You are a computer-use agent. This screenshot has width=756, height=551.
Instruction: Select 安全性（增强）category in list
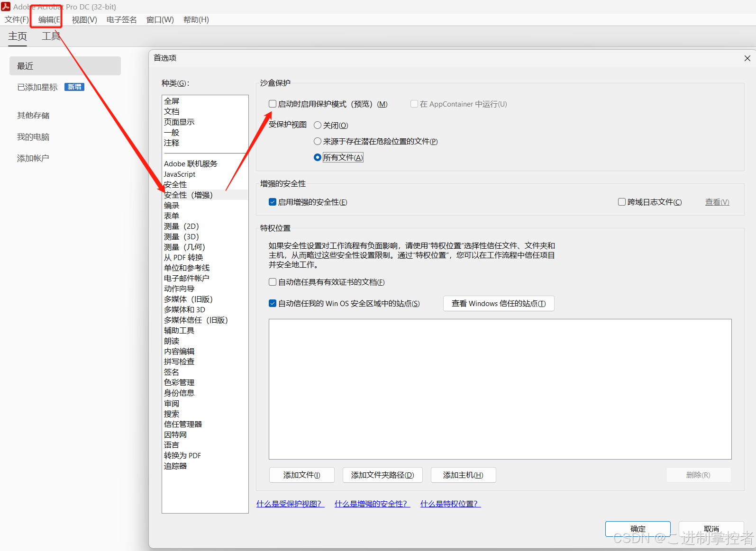(x=205, y=195)
